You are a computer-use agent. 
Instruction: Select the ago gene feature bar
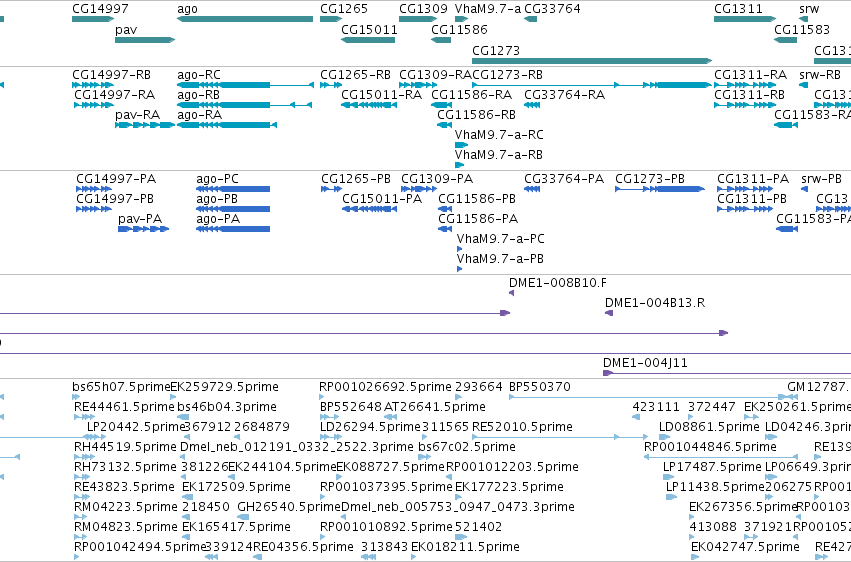click(x=245, y=19)
